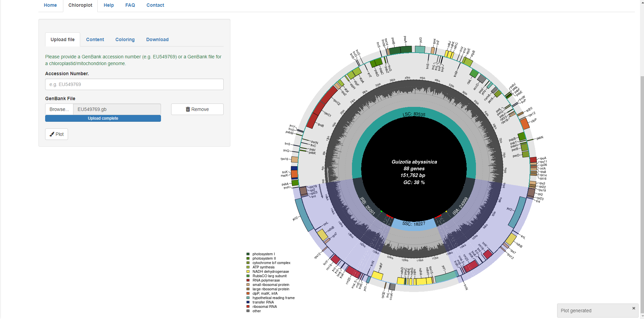Dismiss the Plot generated notification
The height and width of the screenshot is (319, 644).
[x=634, y=308]
